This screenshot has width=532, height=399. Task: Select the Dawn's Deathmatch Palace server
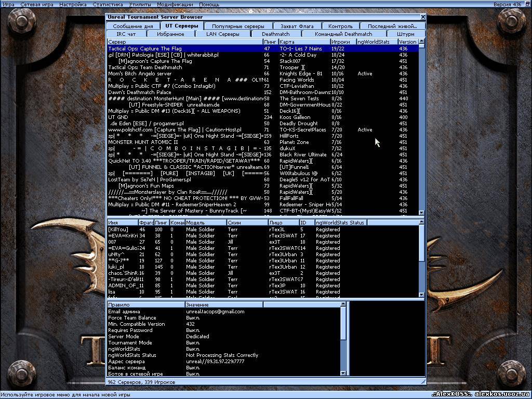coord(263,92)
